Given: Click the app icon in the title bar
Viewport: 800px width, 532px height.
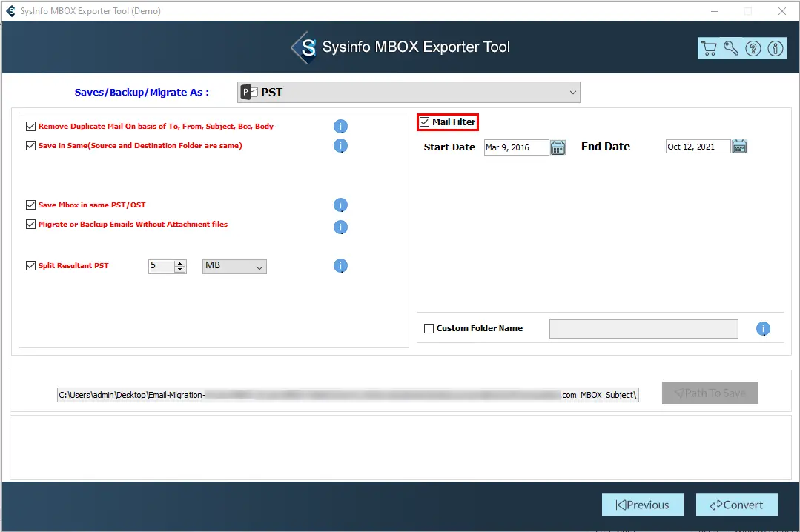Looking at the screenshot, I should pyautogui.click(x=10, y=10).
